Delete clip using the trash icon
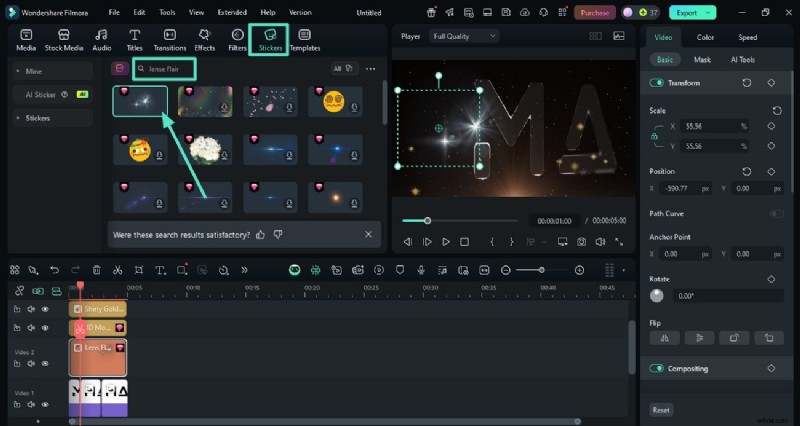 [96, 270]
